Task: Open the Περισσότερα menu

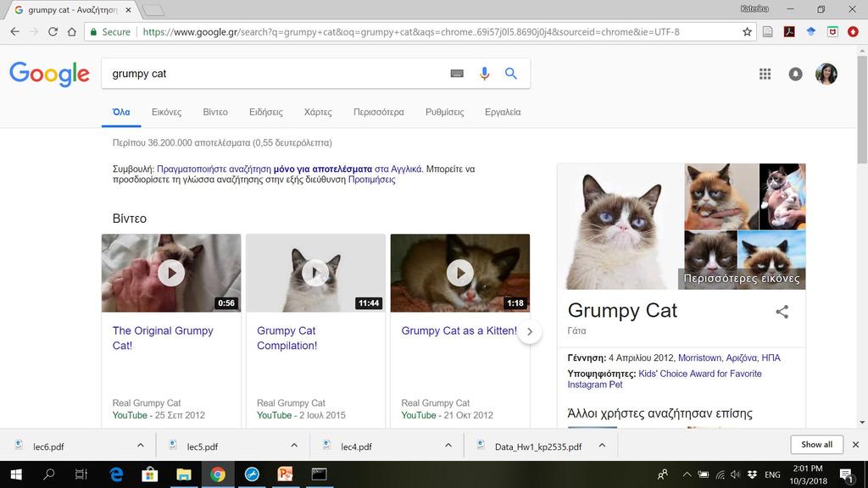Action: [x=379, y=112]
